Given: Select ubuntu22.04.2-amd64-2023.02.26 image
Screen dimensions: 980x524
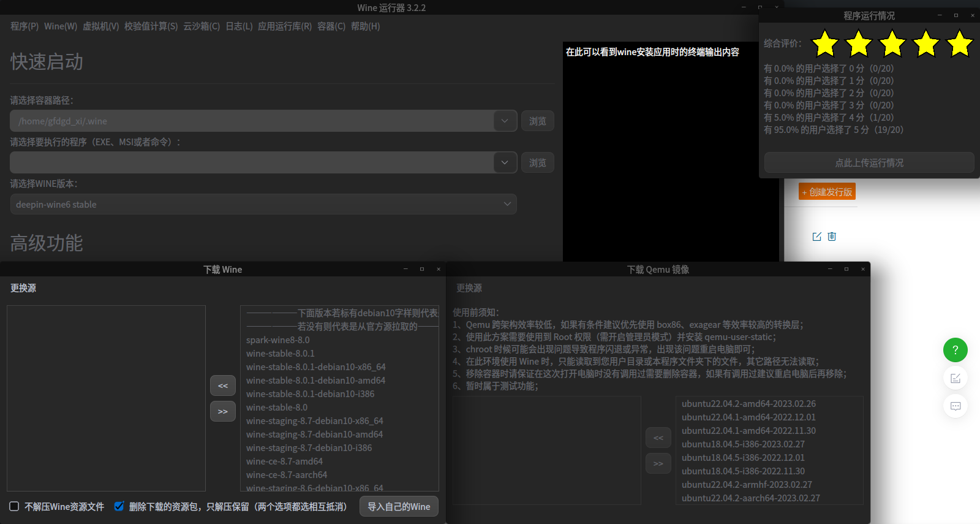Looking at the screenshot, I should pyautogui.click(x=748, y=404).
